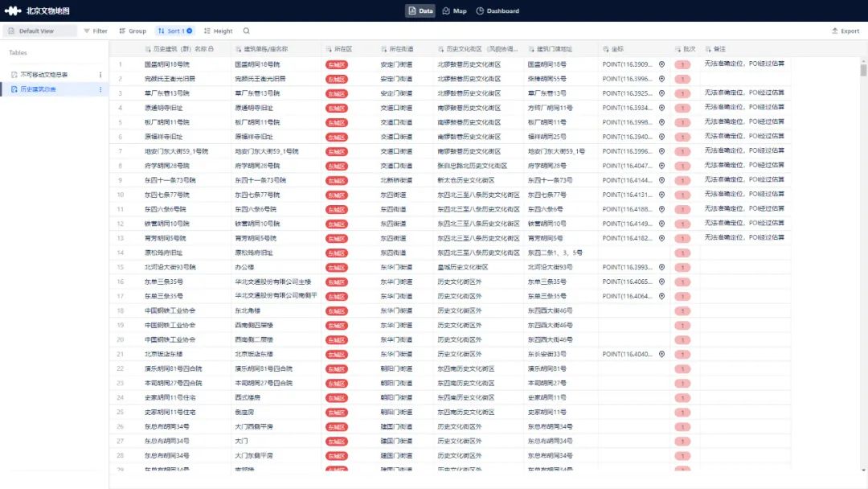
Task: Switch to the Dashboard tab
Action: click(x=497, y=10)
